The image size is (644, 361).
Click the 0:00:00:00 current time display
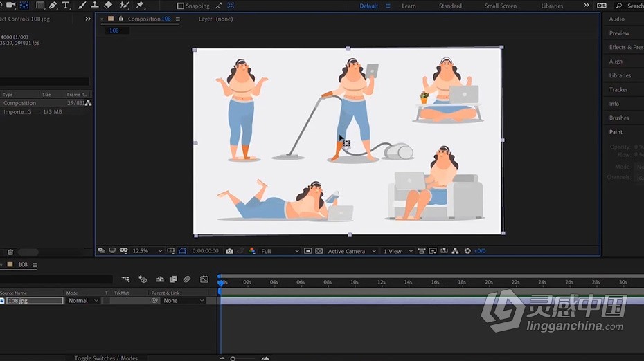point(206,251)
